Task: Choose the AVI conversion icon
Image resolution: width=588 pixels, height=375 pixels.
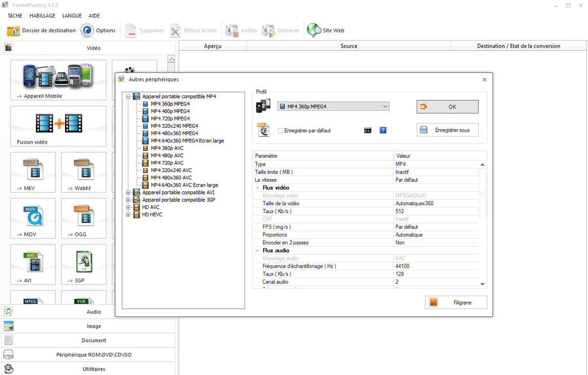Action: pyautogui.click(x=33, y=265)
